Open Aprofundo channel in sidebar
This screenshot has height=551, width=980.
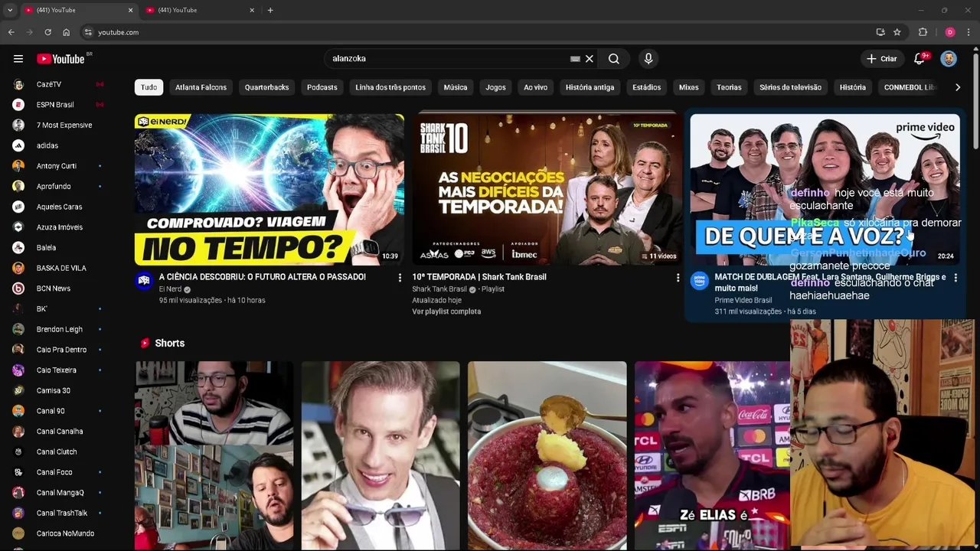tap(58, 186)
